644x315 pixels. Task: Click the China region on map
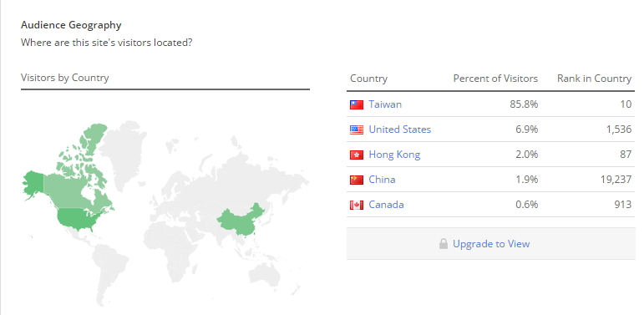pyautogui.click(x=241, y=220)
